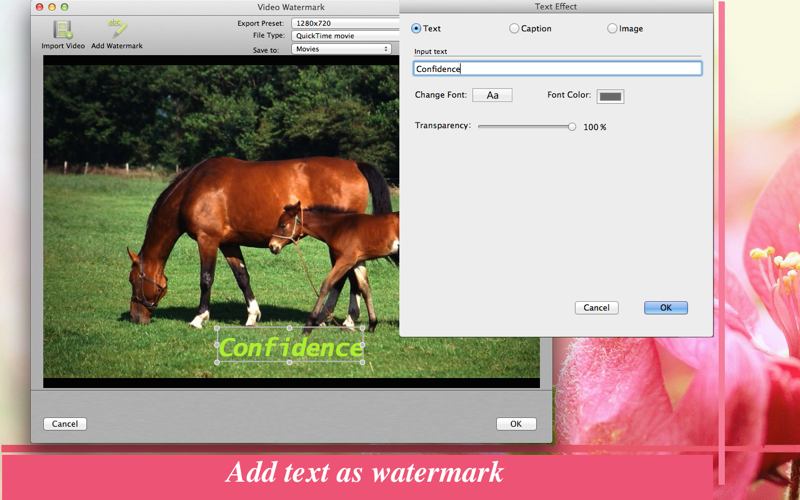Click the Transparency slider knob

[x=572, y=127]
